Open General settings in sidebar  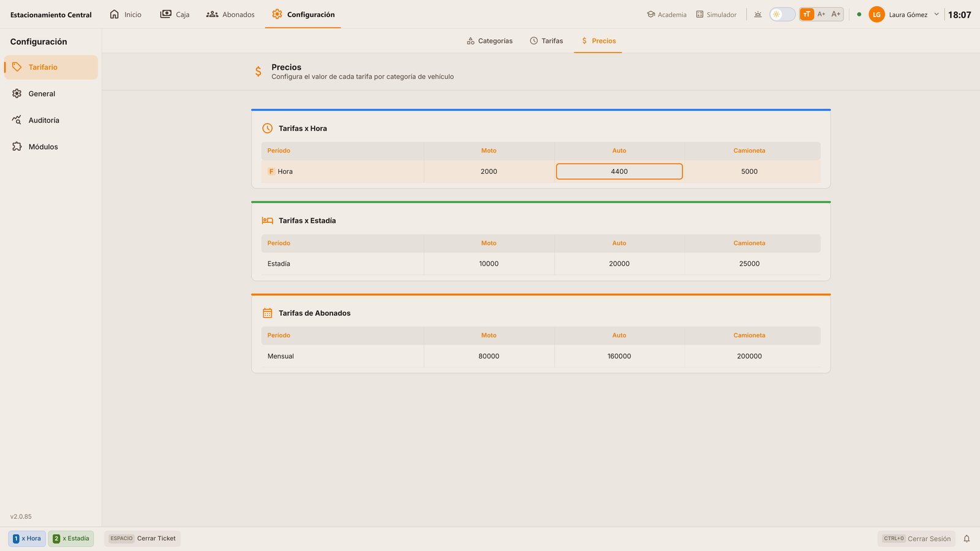click(x=51, y=94)
